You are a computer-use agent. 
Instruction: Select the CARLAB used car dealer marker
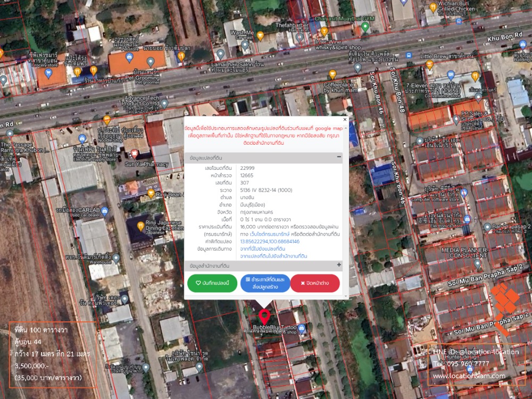click(105, 211)
